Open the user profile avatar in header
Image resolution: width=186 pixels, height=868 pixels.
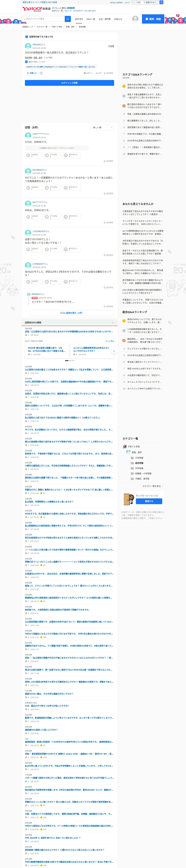[135, 19]
